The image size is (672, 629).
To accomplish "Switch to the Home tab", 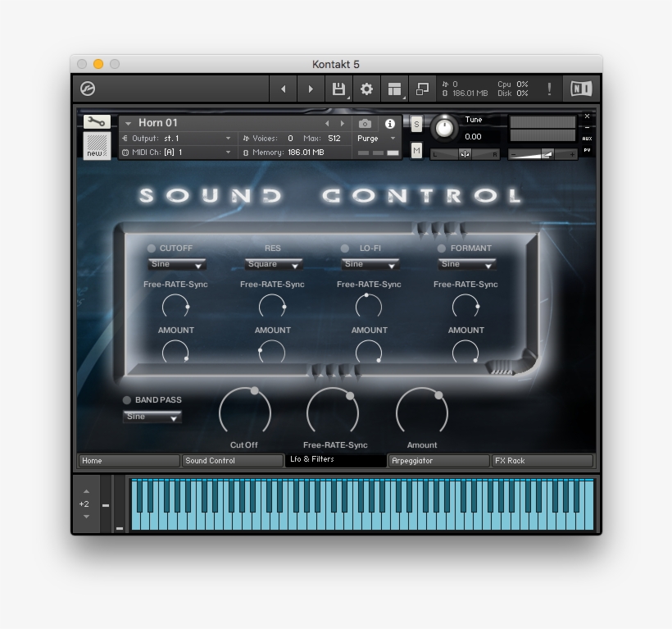I will click(129, 461).
